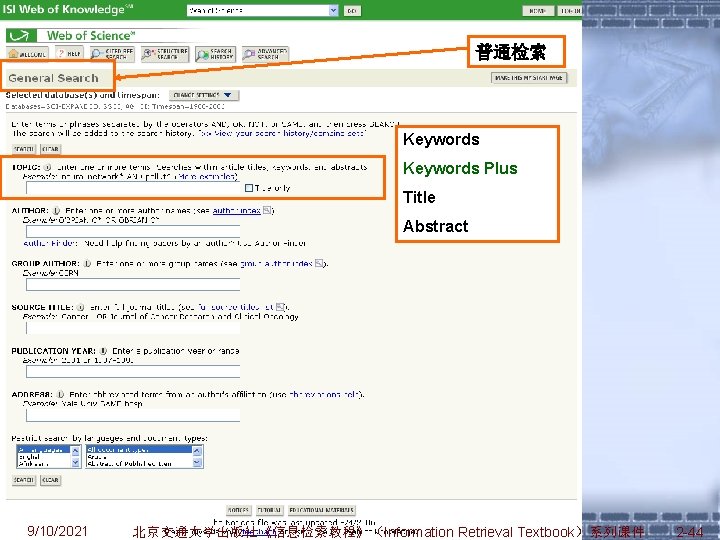Viewport: 720px width, 540px height.
Task: Open the product selector dropdown at top
Action: (262, 10)
